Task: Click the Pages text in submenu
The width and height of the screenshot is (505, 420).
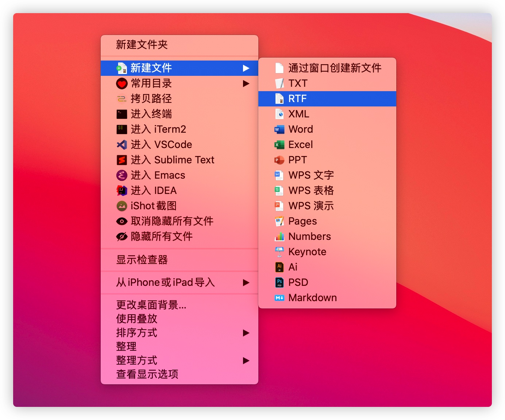Action: pyautogui.click(x=302, y=221)
